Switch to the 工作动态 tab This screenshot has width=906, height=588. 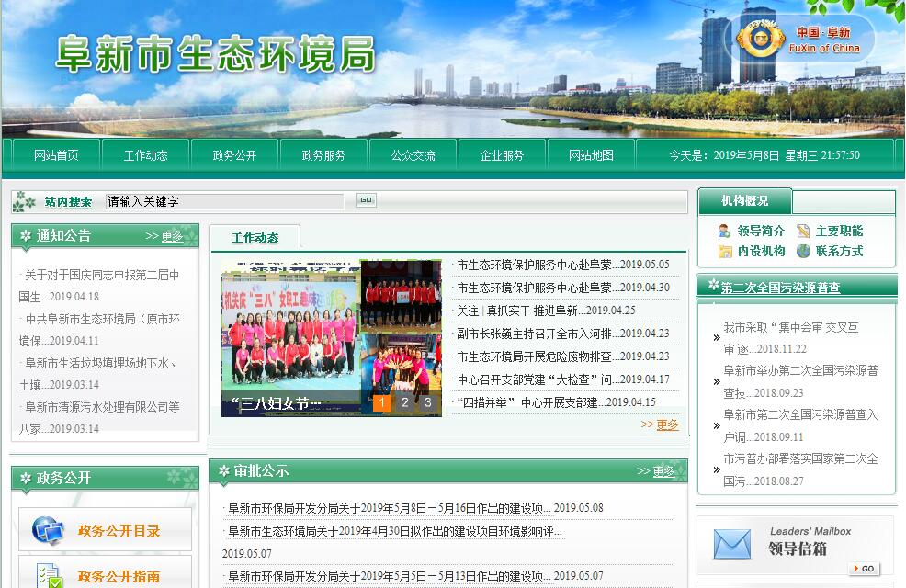(255, 238)
